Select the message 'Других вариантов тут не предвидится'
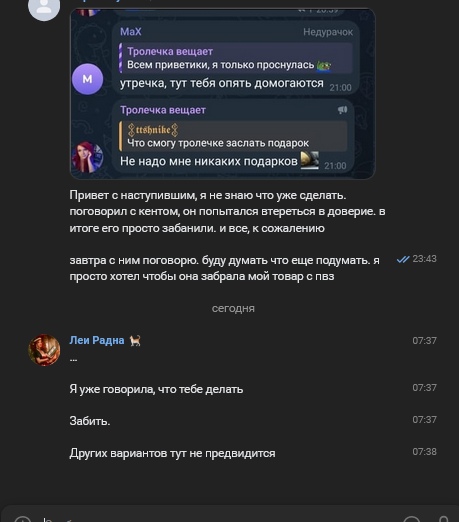 [172, 453]
